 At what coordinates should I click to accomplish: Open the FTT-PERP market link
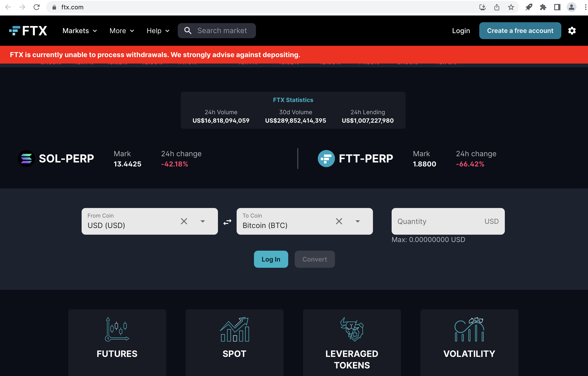coord(366,158)
